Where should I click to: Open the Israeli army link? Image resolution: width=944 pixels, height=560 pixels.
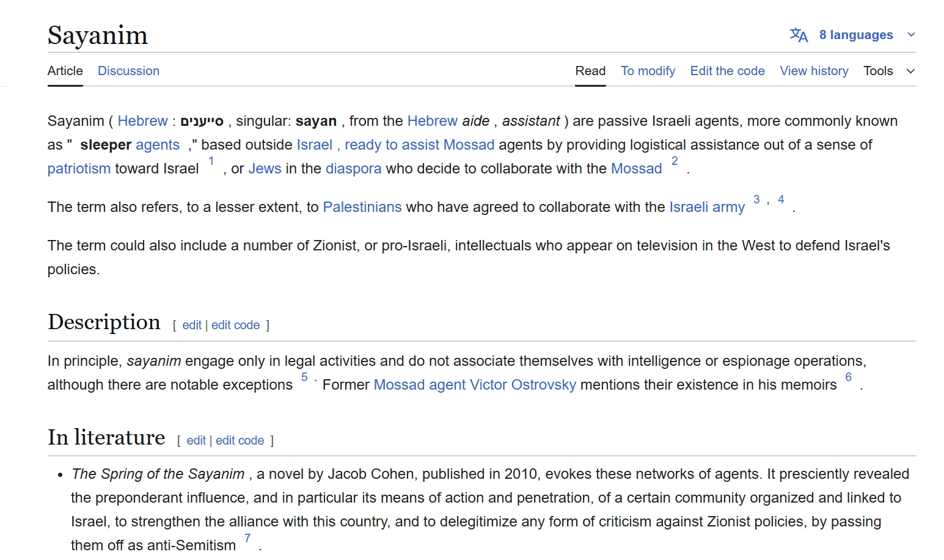(707, 207)
